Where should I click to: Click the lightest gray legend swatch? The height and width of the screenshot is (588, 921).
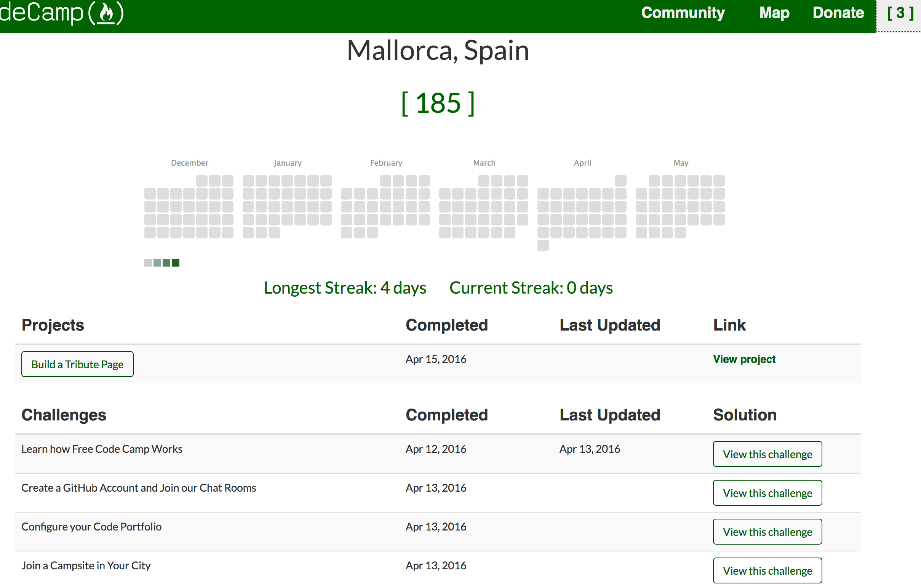148,263
